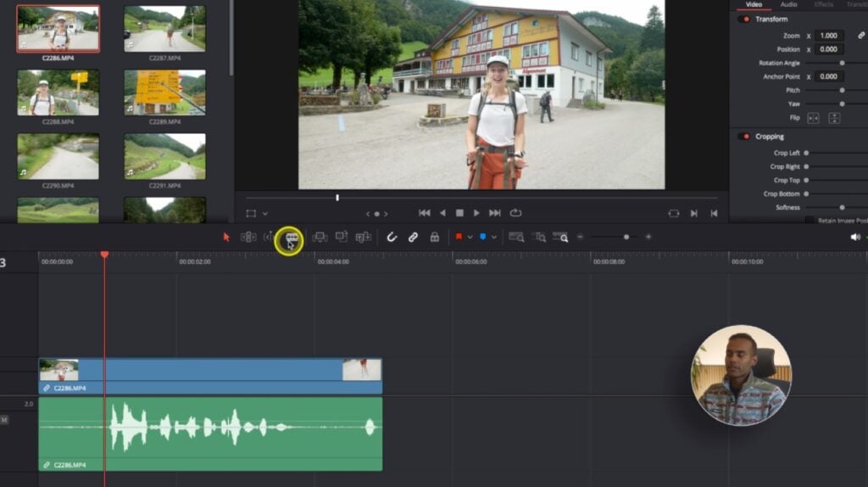Click the Zoom X value field

[x=829, y=36]
